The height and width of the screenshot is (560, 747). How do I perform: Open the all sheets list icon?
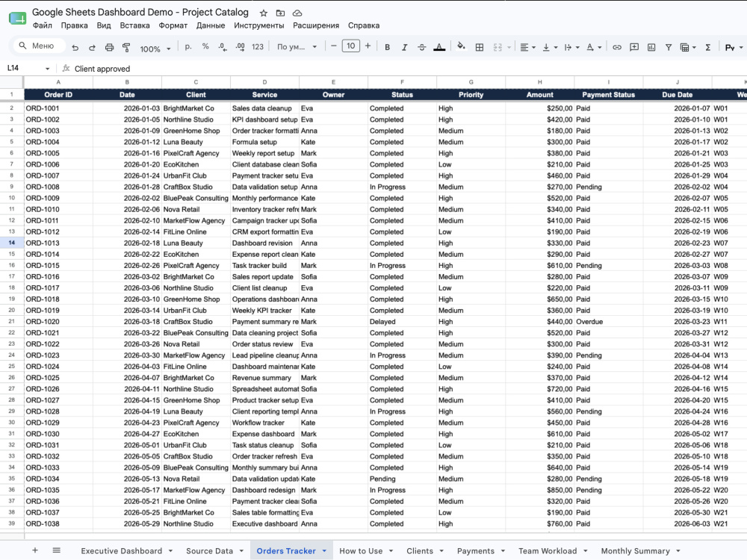coord(56,550)
